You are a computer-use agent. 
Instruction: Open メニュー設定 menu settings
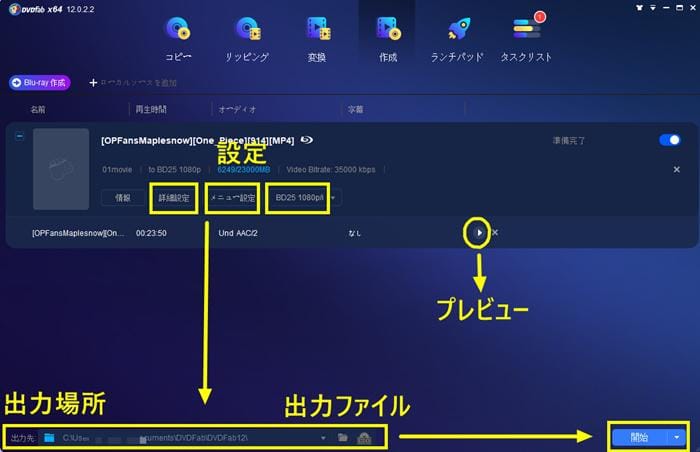(233, 198)
